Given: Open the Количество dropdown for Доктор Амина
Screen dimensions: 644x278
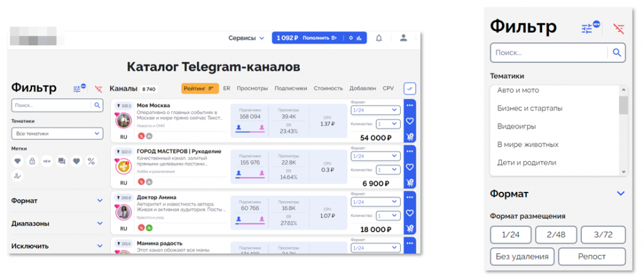Looking at the screenshot, I should coord(387,216).
